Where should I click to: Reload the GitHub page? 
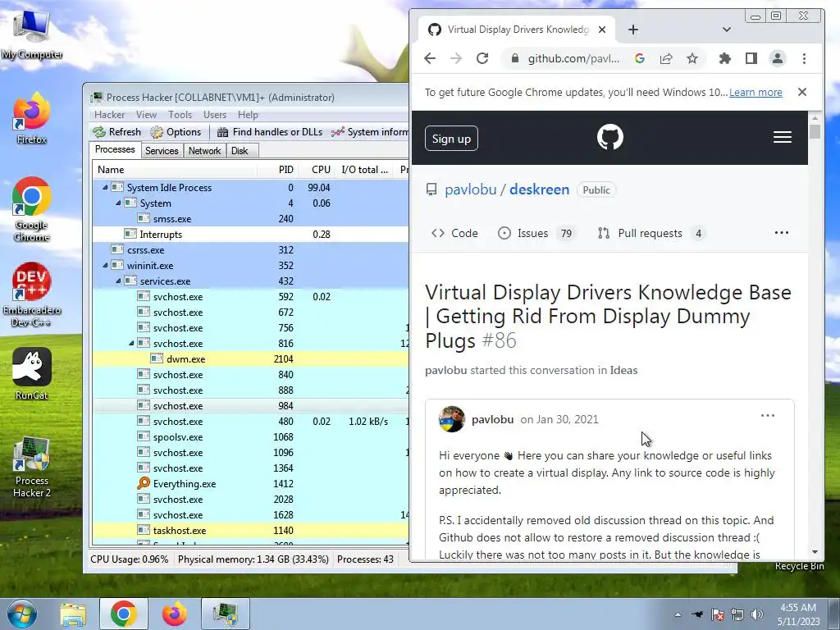pyautogui.click(x=482, y=58)
